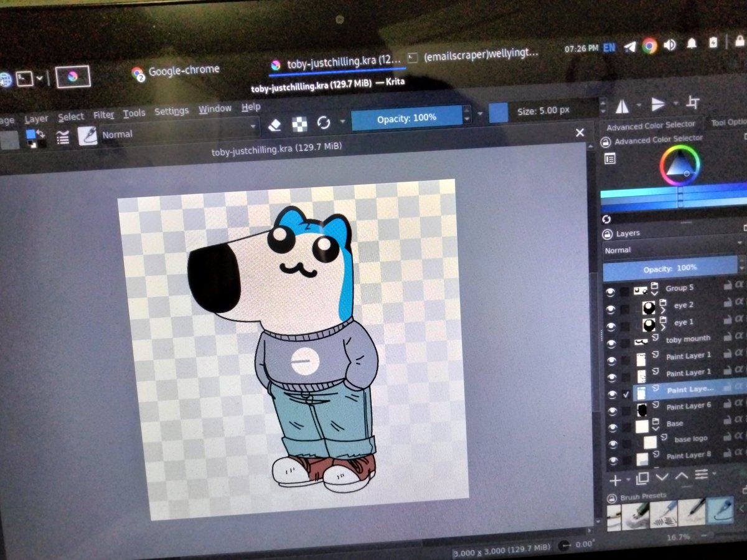Hide the base logo layer
Image resolution: width=747 pixels, height=560 pixels.
click(x=613, y=445)
